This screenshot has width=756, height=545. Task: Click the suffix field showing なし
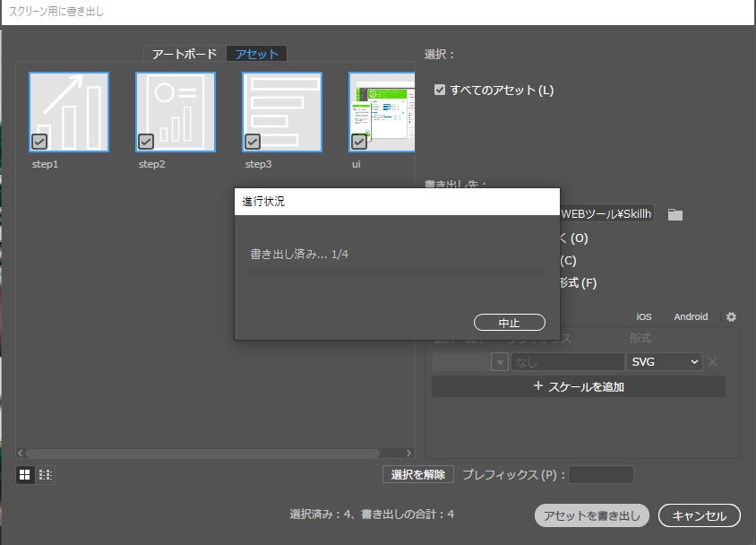(x=568, y=362)
